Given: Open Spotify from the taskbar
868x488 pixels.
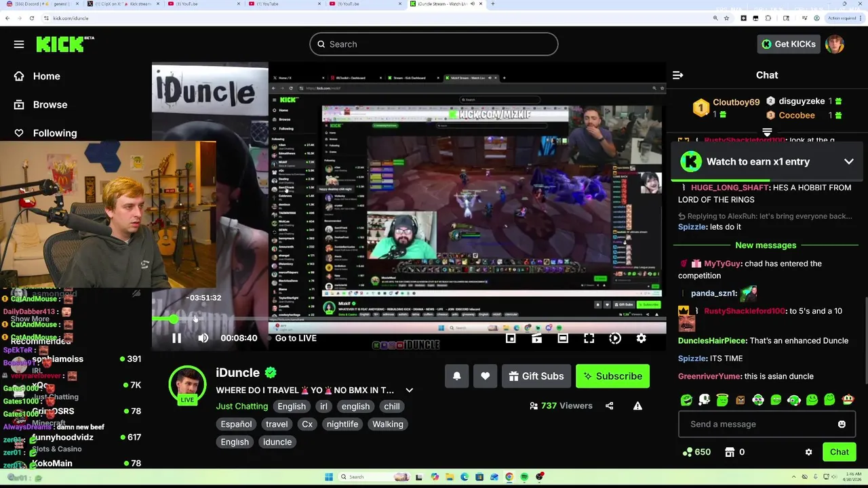Looking at the screenshot, I should point(524,477).
